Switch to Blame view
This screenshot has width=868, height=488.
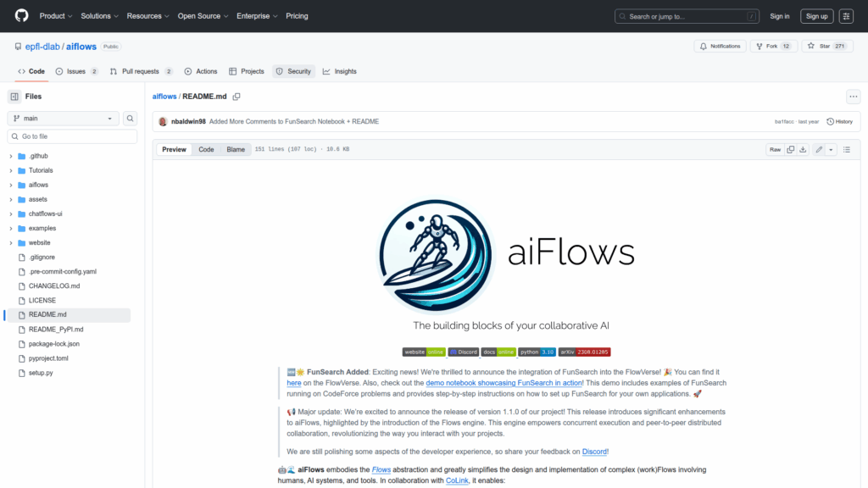tap(235, 149)
